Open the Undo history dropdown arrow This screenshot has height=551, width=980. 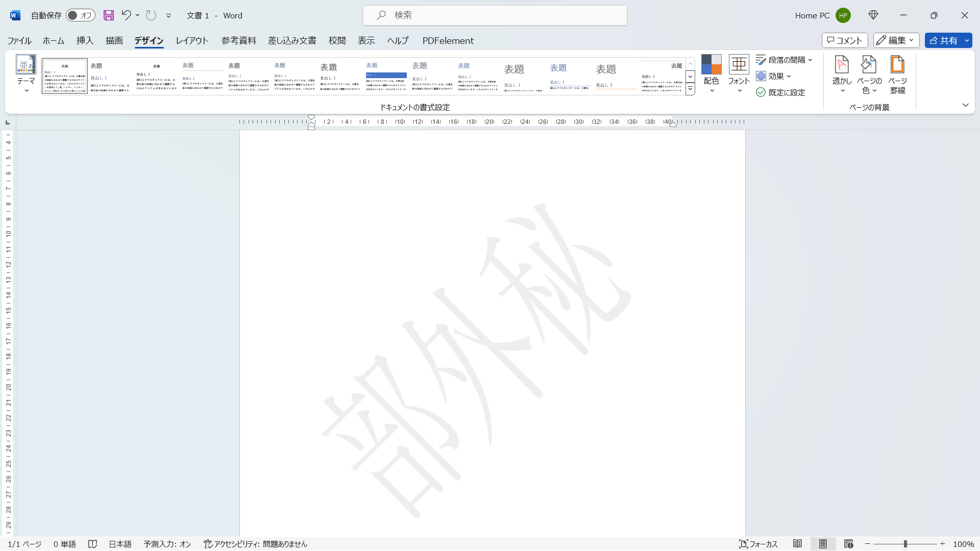(x=137, y=15)
